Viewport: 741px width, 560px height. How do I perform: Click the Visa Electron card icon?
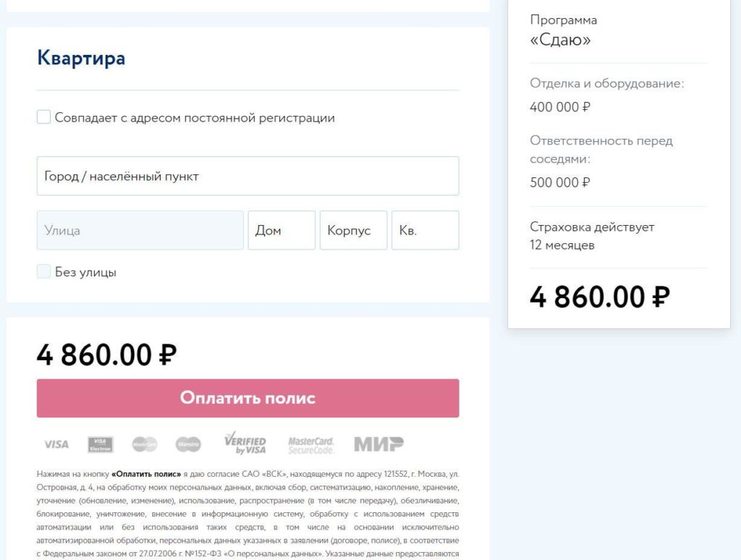point(100,444)
